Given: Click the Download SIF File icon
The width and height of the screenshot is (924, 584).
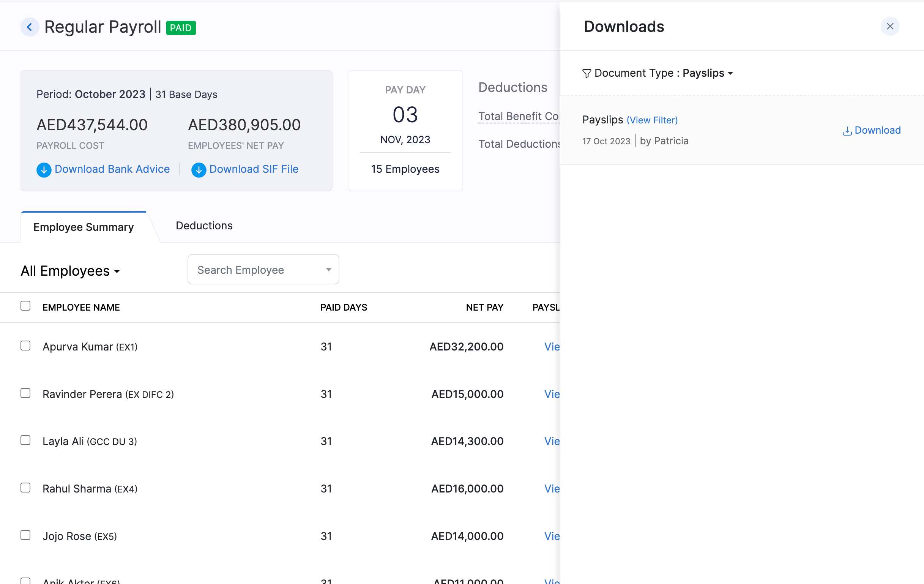Looking at the screenshot, I should (199, 169).
